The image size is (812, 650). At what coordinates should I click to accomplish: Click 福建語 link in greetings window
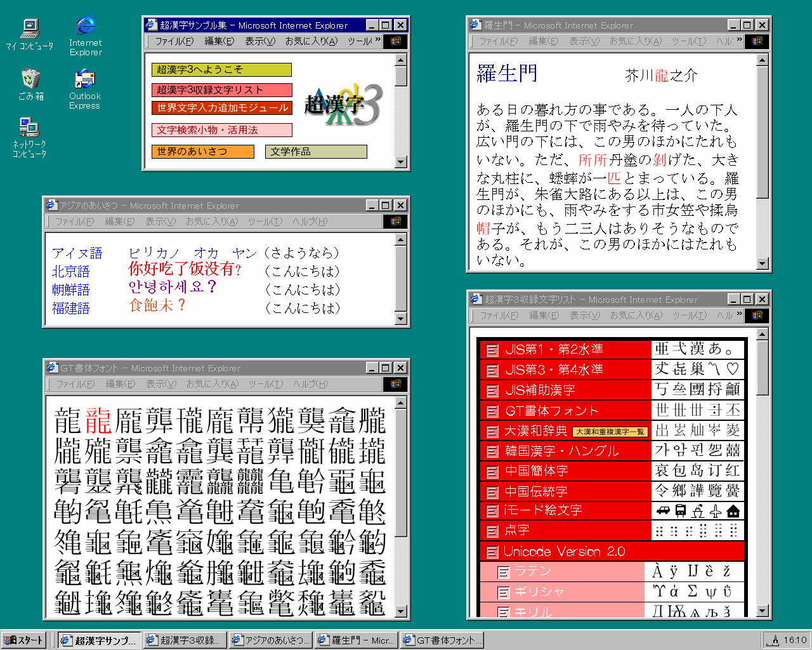[x=71, y=308]
